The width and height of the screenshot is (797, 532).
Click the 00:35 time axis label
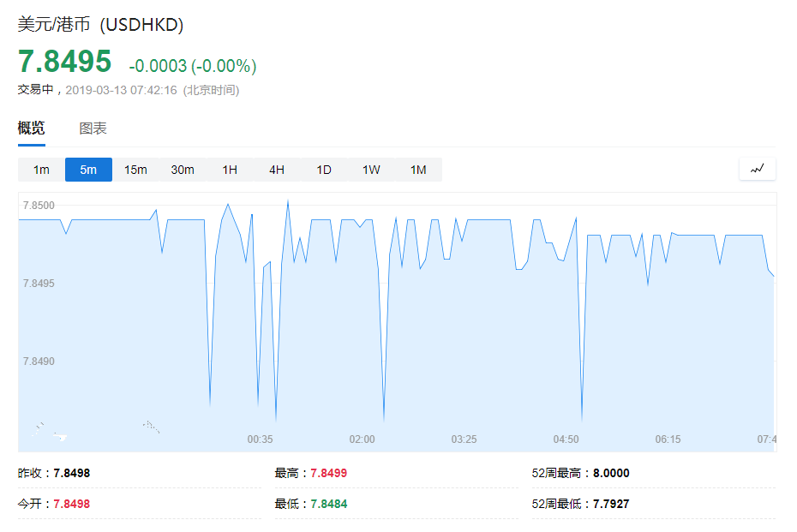(x=260, y=439)
